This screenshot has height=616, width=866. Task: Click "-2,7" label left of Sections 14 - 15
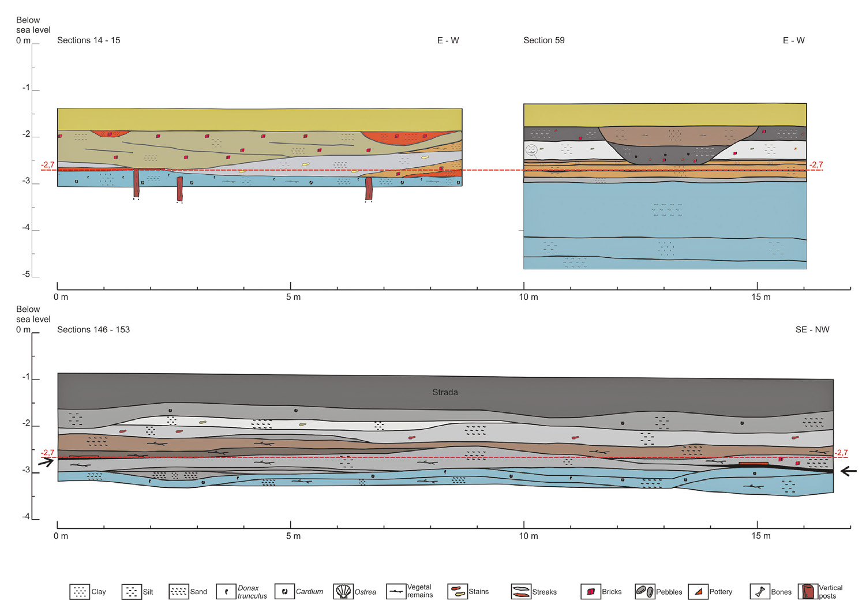pos(47,165)
